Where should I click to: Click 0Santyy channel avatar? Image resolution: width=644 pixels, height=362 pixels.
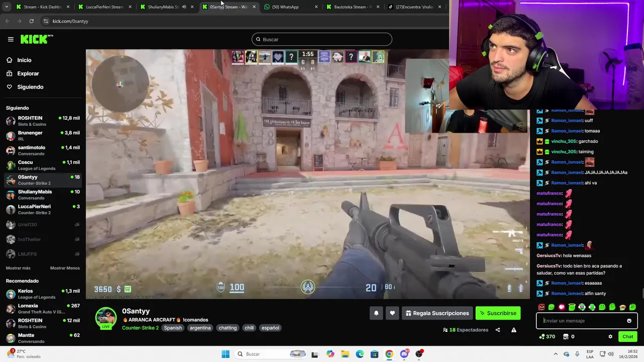[x=106, y=317]
